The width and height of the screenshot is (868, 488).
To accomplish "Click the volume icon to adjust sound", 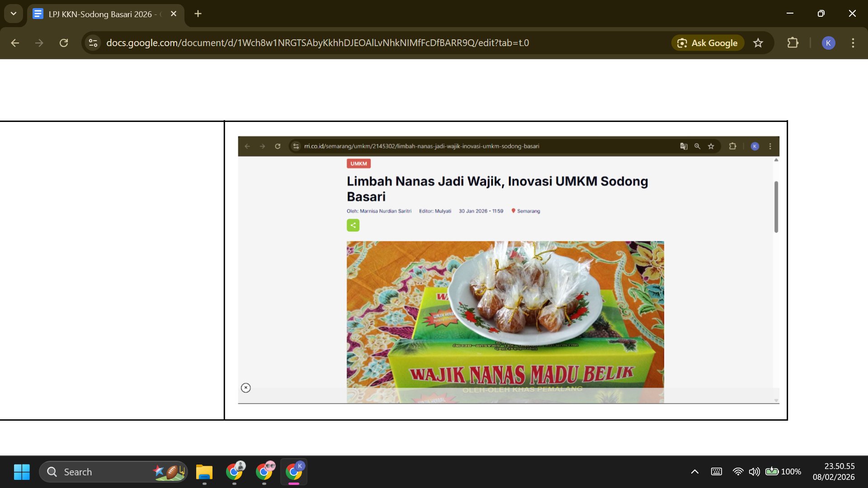I will pos(754,471).
